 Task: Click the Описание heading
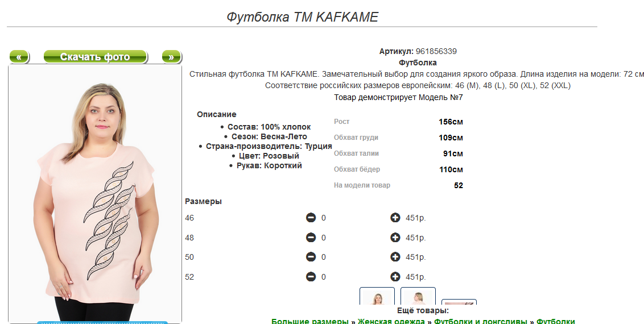point(216,114)
